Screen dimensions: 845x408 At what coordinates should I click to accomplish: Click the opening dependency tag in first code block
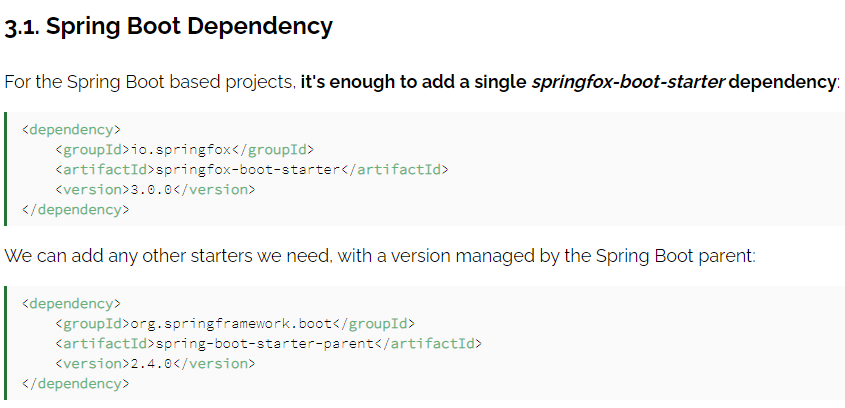(x=71, y=130)
